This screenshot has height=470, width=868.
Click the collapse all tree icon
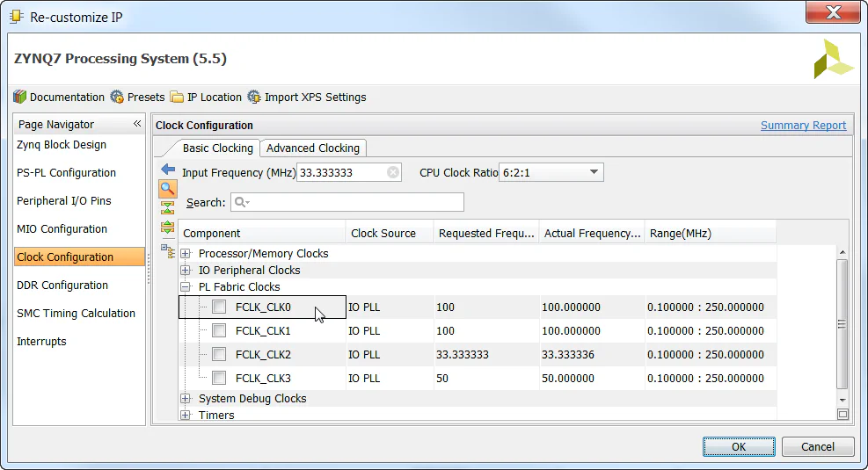pos(168,208)
